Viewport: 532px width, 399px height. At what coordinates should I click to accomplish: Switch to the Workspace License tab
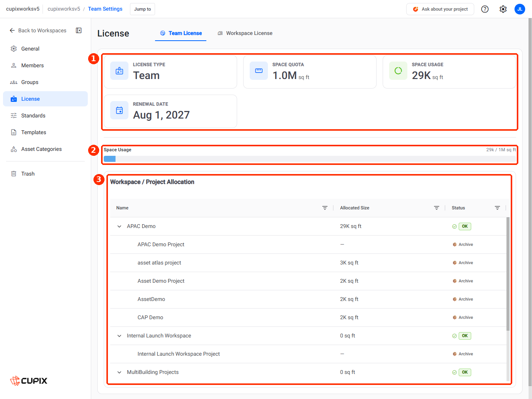245,33
